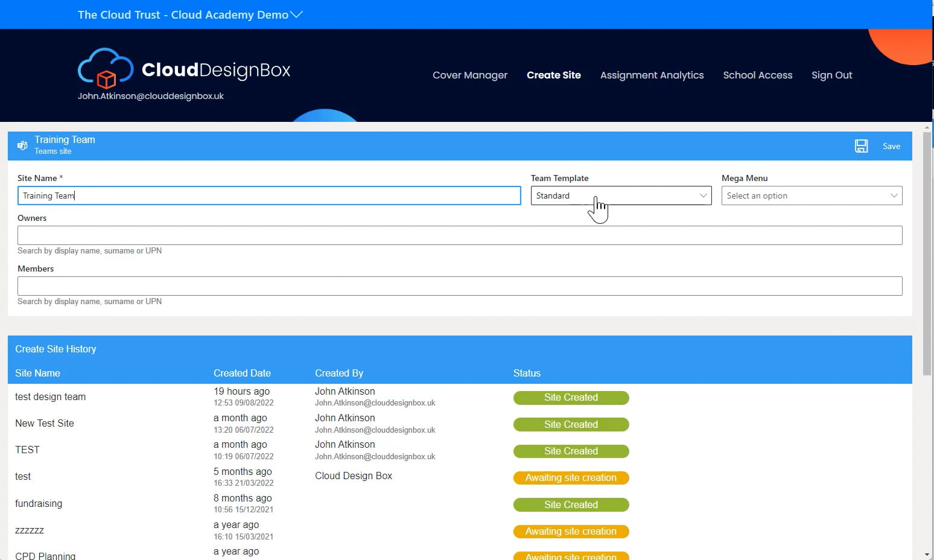Go to Assignment Analytics
The image size is (934, 560).
coord(652,75)
